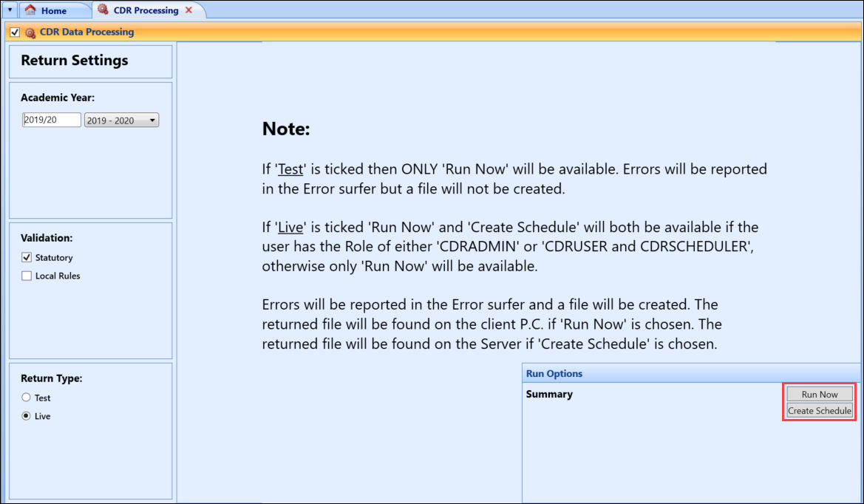Click the Home tab house icon
864x504 pixels.
[30, 10]
